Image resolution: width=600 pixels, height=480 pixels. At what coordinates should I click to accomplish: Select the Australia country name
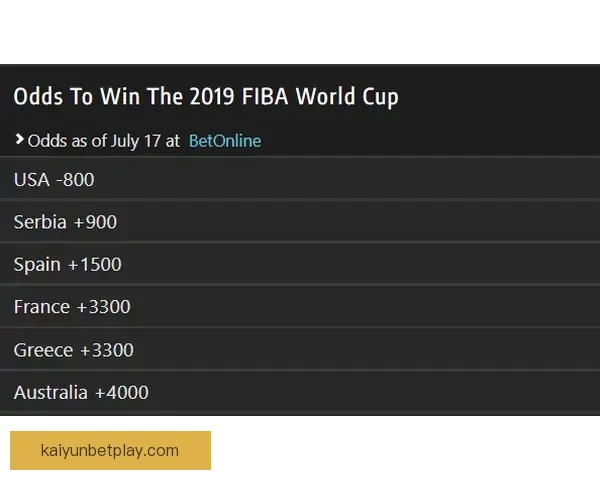(51, 393)
